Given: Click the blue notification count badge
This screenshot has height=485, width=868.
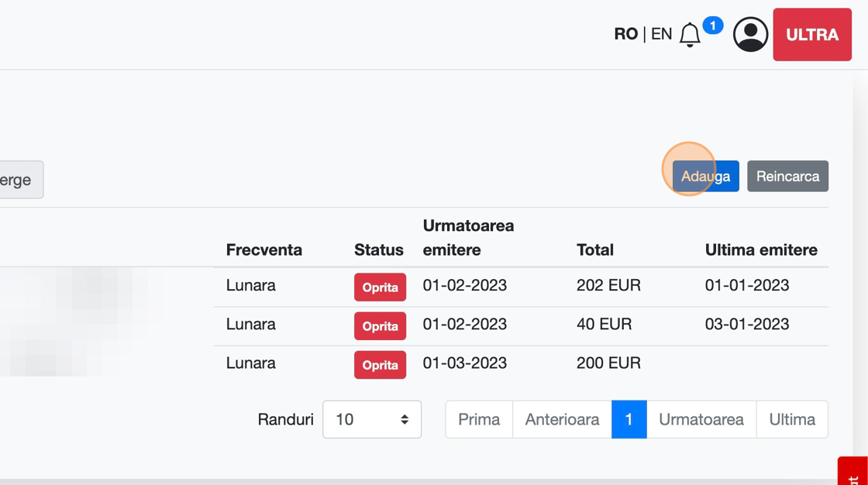Looking at the screenshot, I should [x=712, y=26].
